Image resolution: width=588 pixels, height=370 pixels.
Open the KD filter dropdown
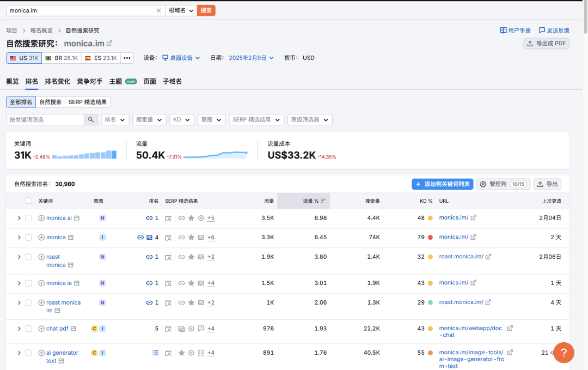pos(182,120)
